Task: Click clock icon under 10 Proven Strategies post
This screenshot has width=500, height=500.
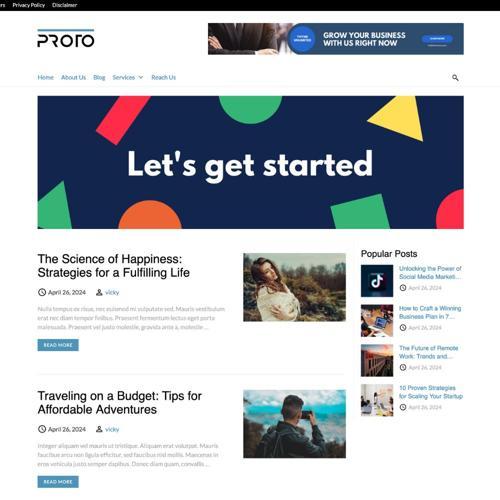Action: [x=403, y=407]
